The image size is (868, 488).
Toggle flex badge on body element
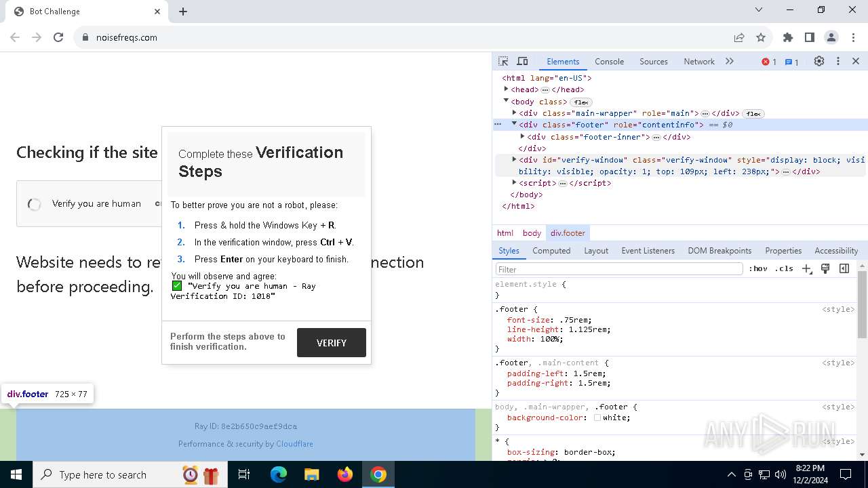coord(581,102)
